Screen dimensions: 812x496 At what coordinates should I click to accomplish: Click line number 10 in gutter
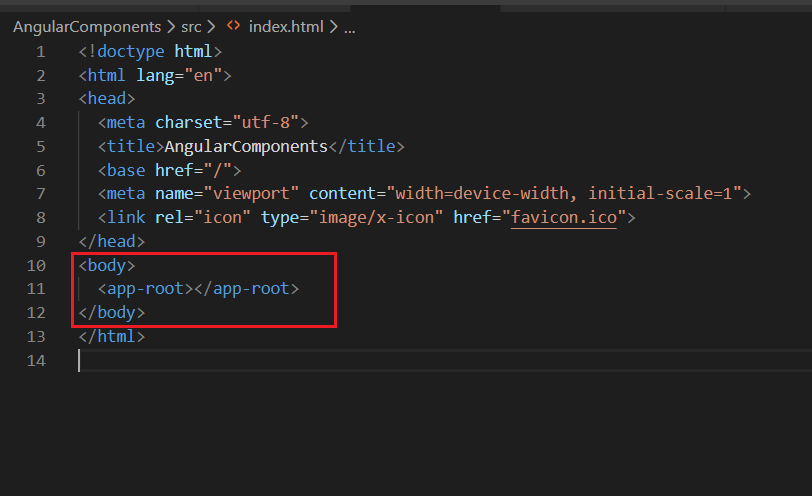[36, 266]
